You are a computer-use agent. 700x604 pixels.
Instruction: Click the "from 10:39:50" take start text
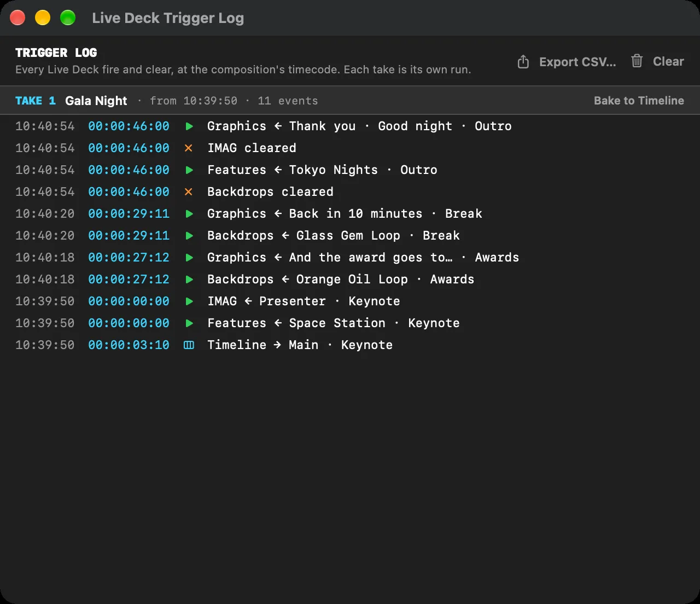194,101
